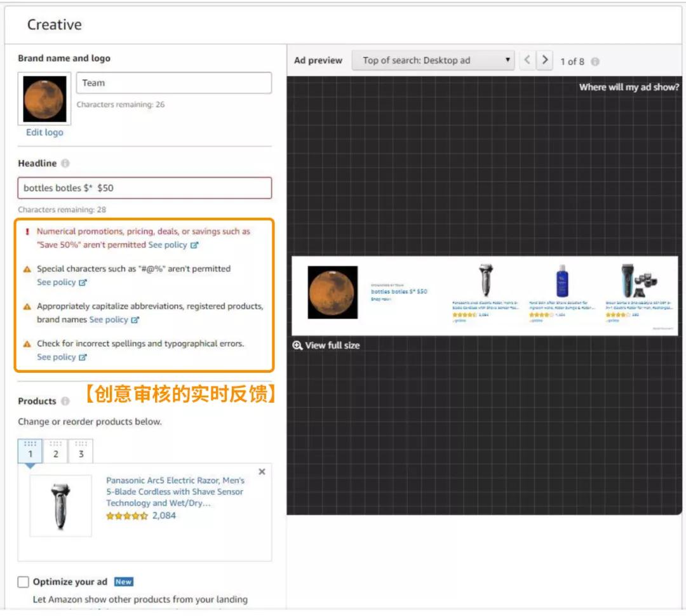The image size is (686, 616).
Task: Click the brand name input field
Action: pyautogui.click(x=173, y=83)
